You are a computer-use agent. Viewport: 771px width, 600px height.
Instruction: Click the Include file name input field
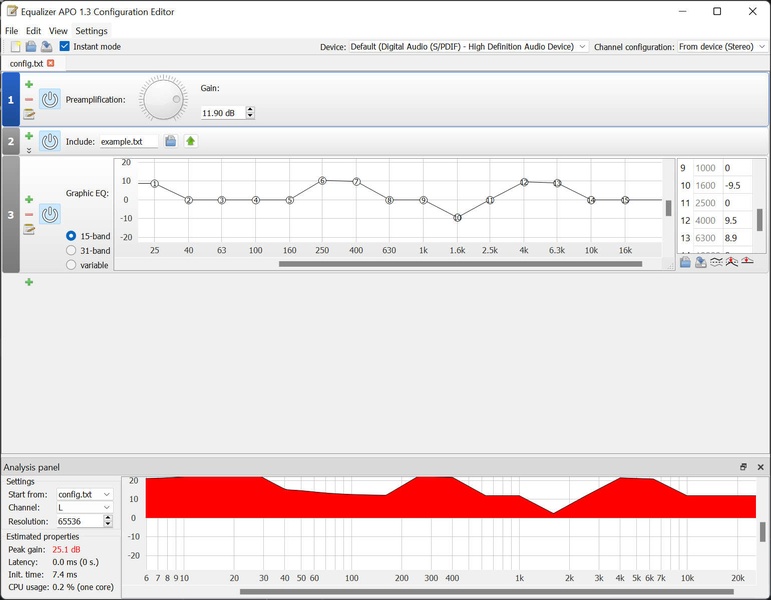click(x=128, y=142)
